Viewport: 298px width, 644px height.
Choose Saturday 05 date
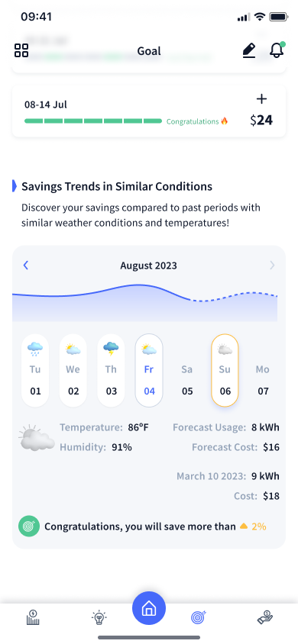click(187, 379)
